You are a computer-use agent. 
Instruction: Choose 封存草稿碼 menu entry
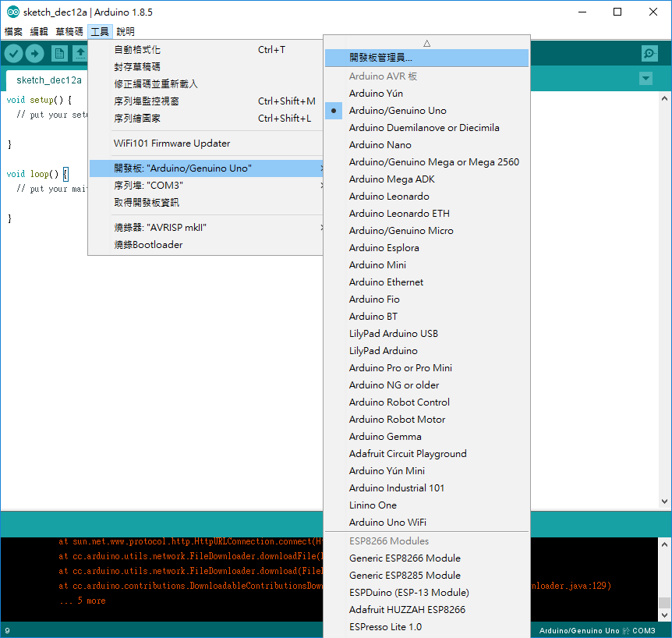[207, 67]
